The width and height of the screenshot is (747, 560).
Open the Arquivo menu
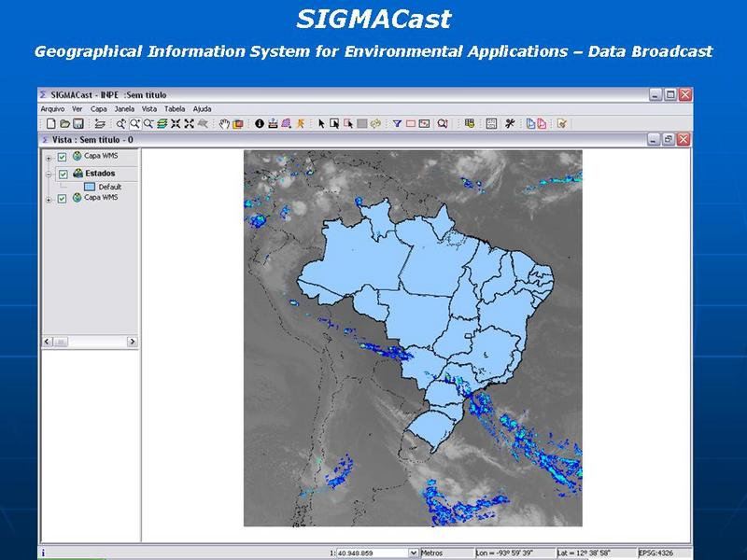coord(52,109)
